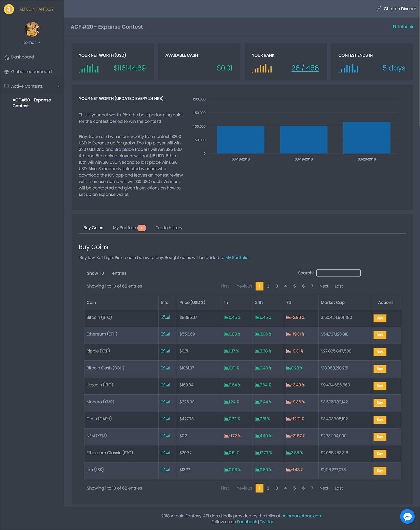
Task: Open Ripple (XRP) info link icon
Action: click(x=163, y=351)
